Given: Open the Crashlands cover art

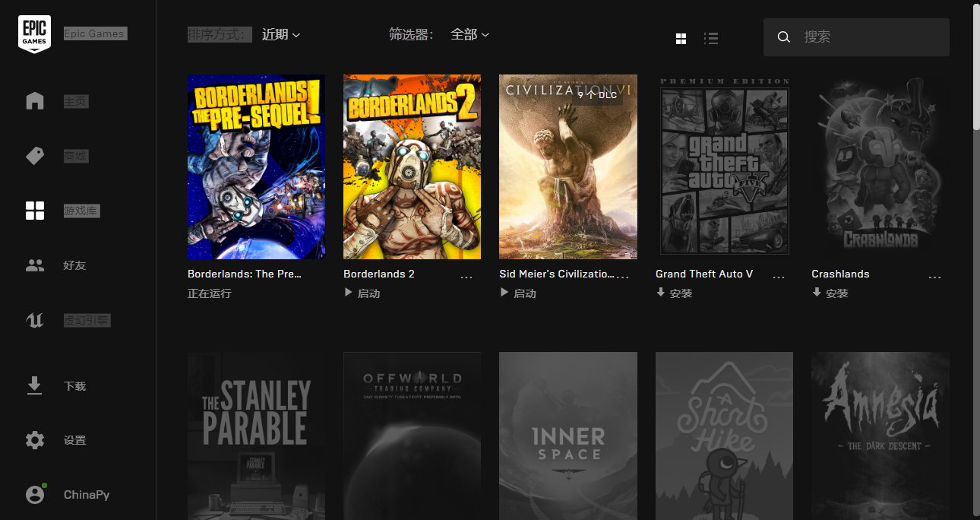Looking at the screenshot, I should coord(880,166).
